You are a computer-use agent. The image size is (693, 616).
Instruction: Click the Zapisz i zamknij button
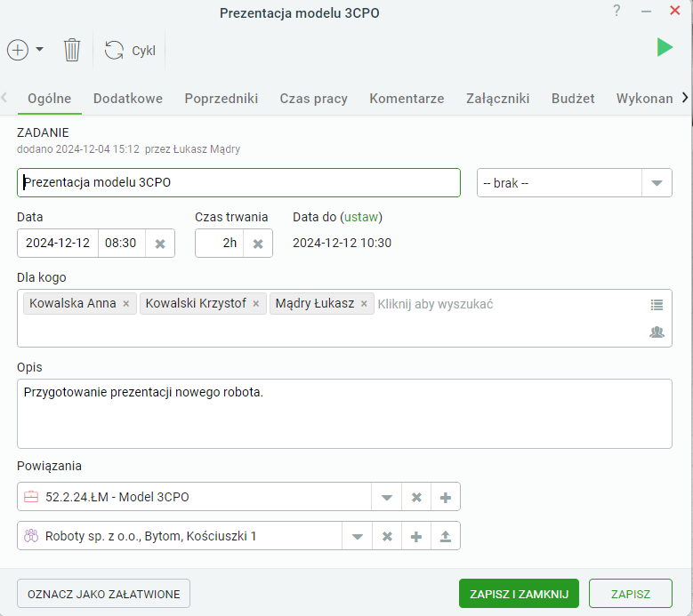519,594
